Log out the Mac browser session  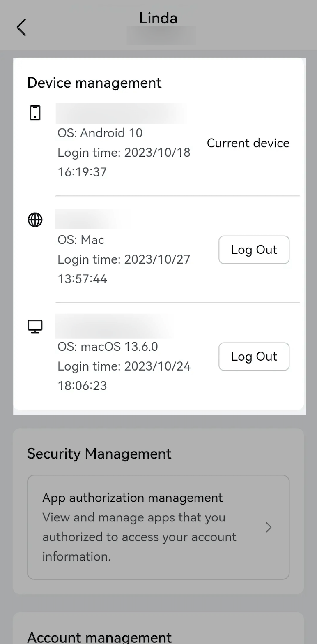[x=254, y=250]
